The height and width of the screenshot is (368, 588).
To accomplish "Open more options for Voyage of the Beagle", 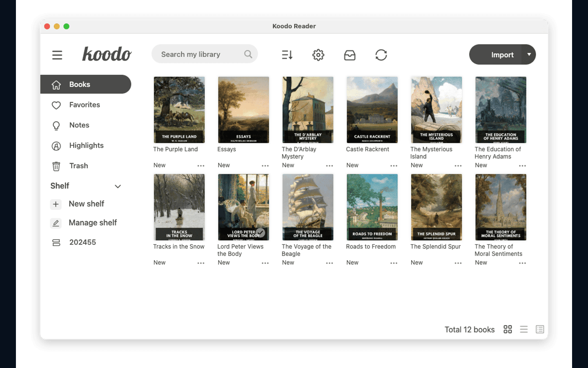I will point(330,263).
